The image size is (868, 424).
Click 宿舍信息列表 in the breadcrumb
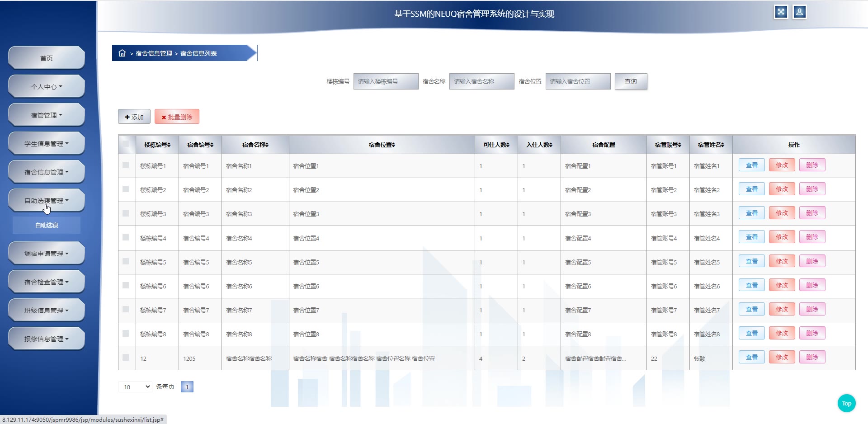(x=198, y=53)
